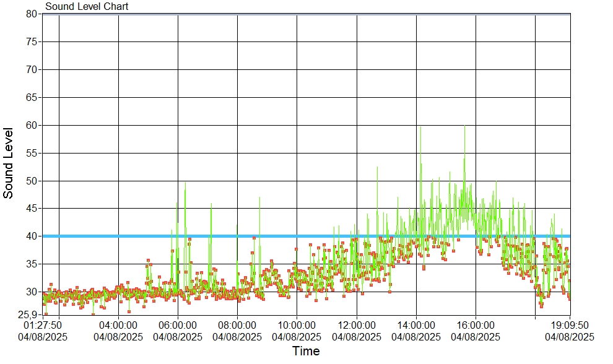Select the 10:00:00 time axis label
613x364 pixels.
297,325
